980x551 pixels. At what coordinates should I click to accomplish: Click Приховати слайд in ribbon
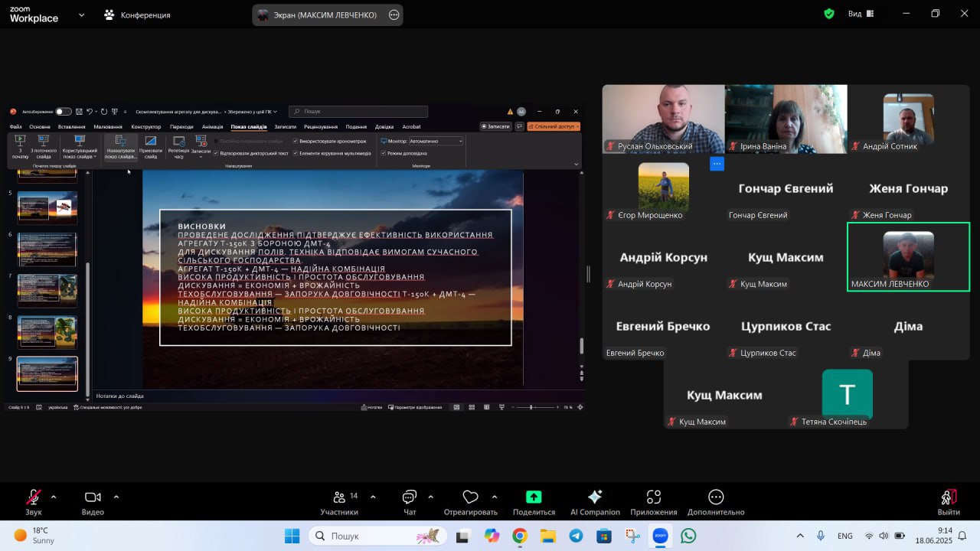[151, 148]
